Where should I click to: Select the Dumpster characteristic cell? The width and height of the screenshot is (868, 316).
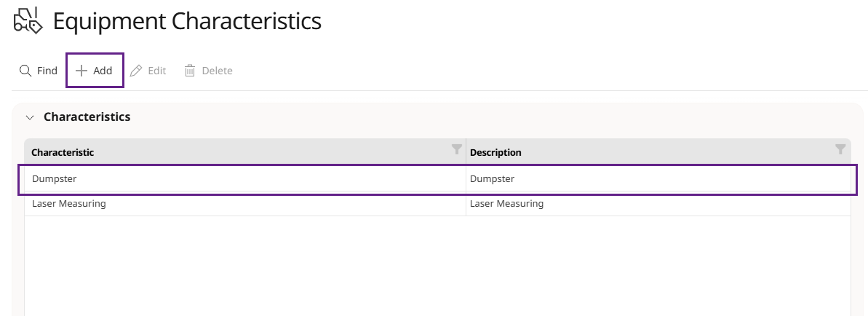click(x=244, y=179)
